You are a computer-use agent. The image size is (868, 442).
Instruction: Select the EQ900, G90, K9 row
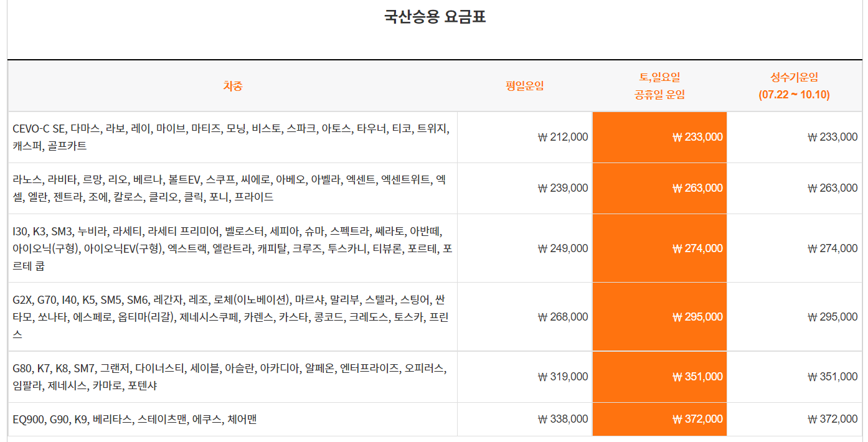[230, 418]
